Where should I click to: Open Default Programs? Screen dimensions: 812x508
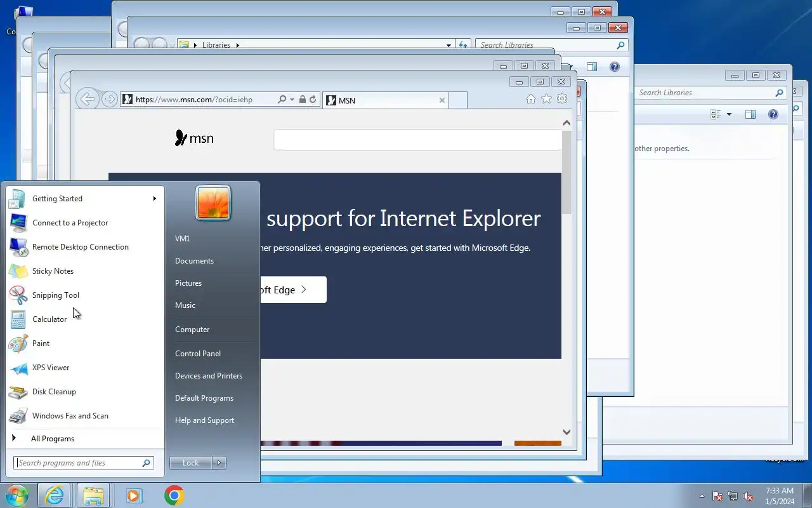pos(204,398)
